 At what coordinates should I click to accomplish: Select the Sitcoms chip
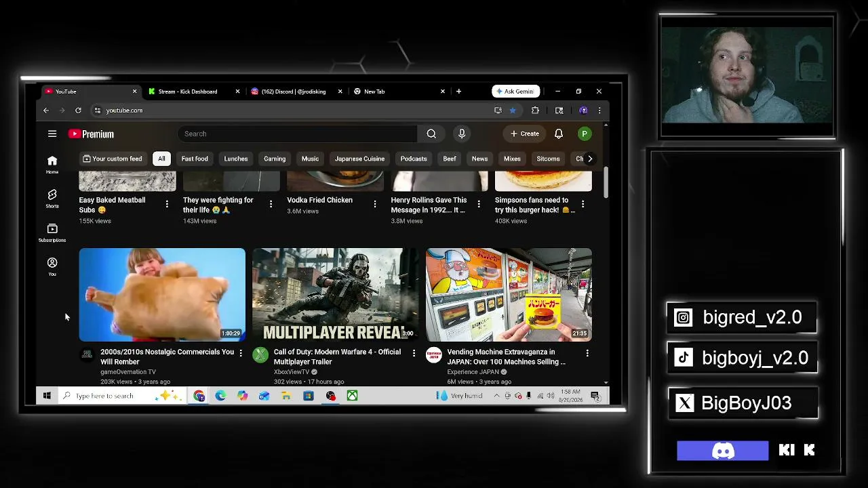pyautogui.click(x=548, y=159)
